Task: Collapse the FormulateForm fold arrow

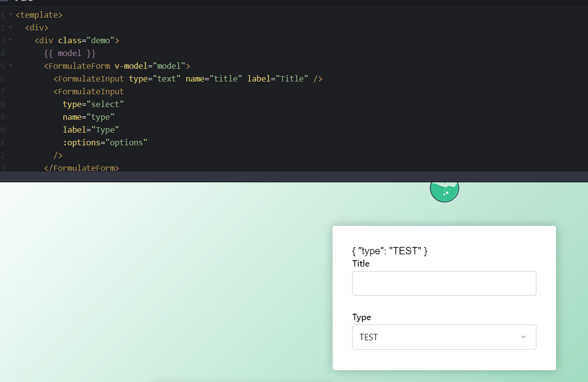Action: click(x=10, y=66)
